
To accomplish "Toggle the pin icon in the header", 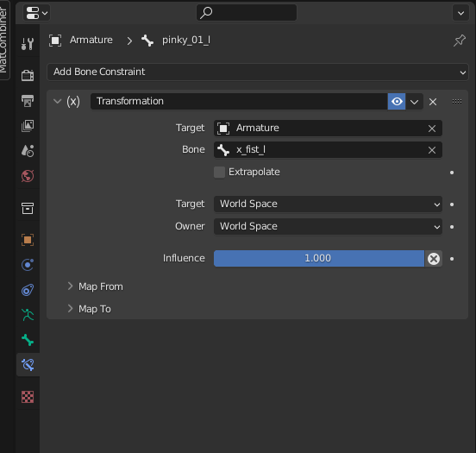I will point(460,41).
